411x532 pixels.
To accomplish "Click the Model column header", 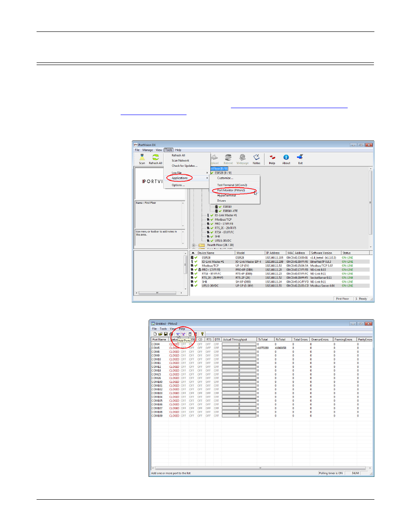I will coord(250,253).
